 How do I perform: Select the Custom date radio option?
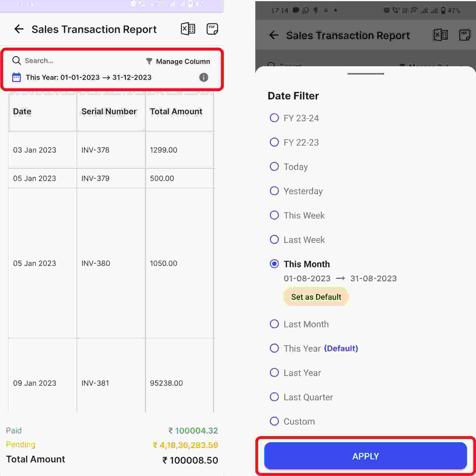click(274, 421)
